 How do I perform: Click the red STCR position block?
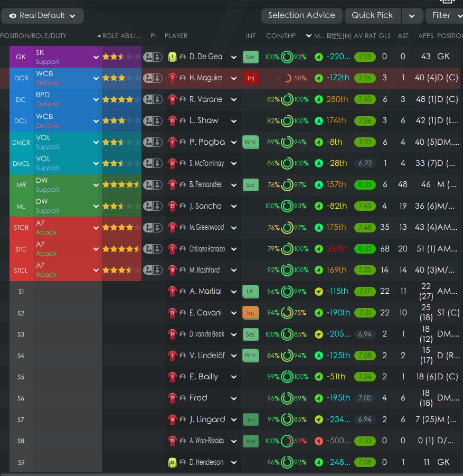(x=21, y=228)
